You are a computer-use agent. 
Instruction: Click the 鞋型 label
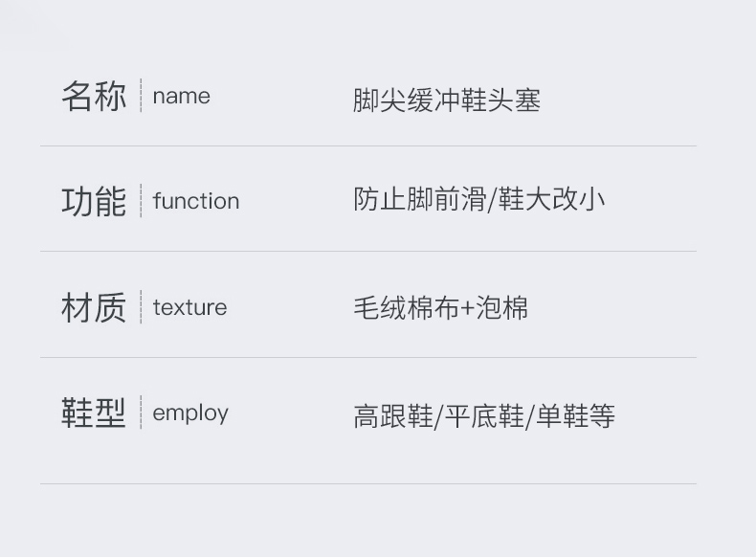pos(94,413)
